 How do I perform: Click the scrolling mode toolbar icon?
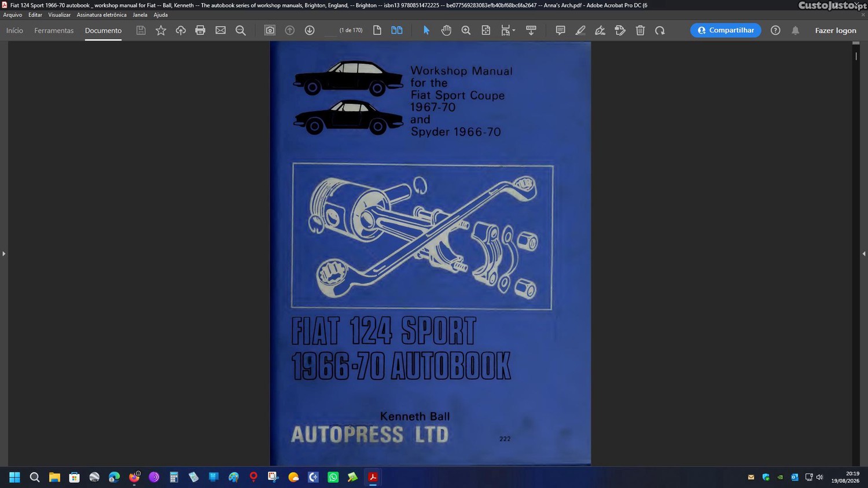(531, 30)
